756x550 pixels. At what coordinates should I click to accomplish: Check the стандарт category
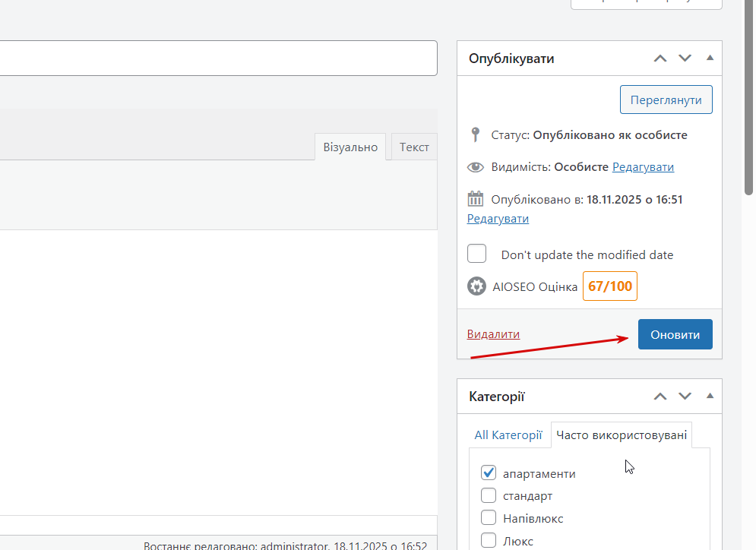pyautogui.click(x=489, y=496)
